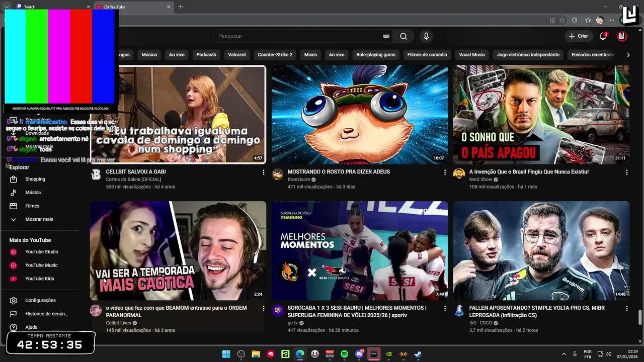
Task: Open File Explorer from the taskbar
Action: (256, 354)
